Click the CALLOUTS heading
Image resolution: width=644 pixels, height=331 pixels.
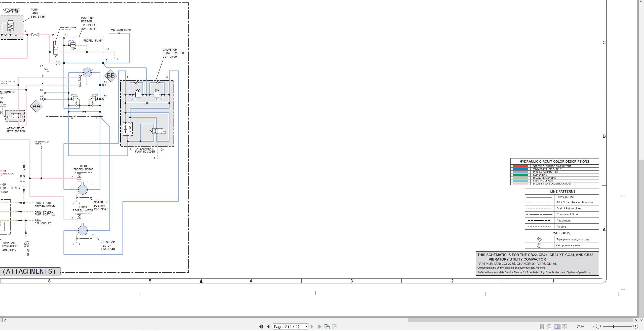point(561,233)
